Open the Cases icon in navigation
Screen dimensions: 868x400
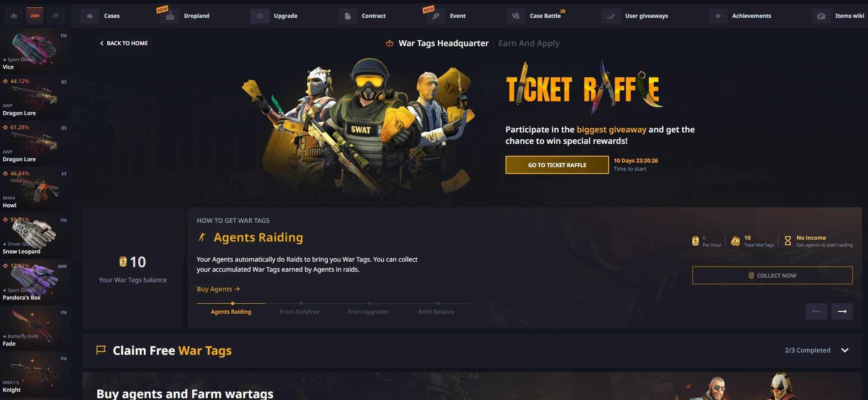point(90,16)
